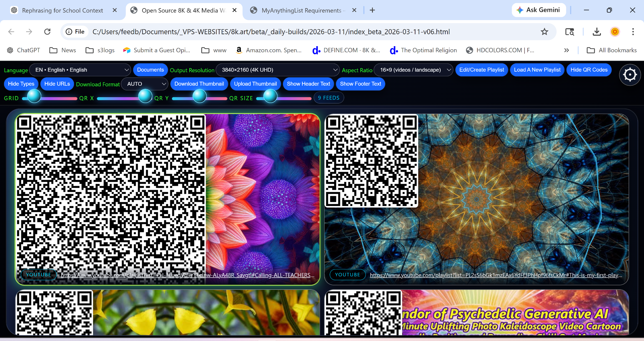Open a new tab with plus icon
Screen dimensions: 644x341
(x=372, y=10)
